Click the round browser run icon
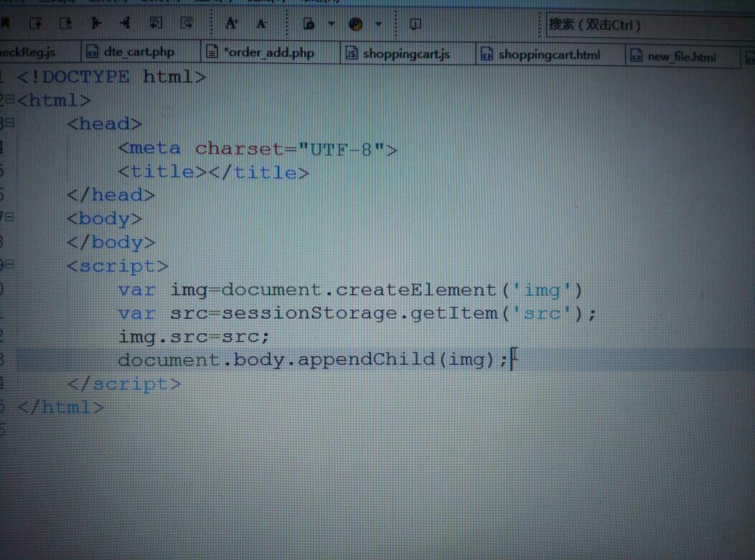 point(356,24)
